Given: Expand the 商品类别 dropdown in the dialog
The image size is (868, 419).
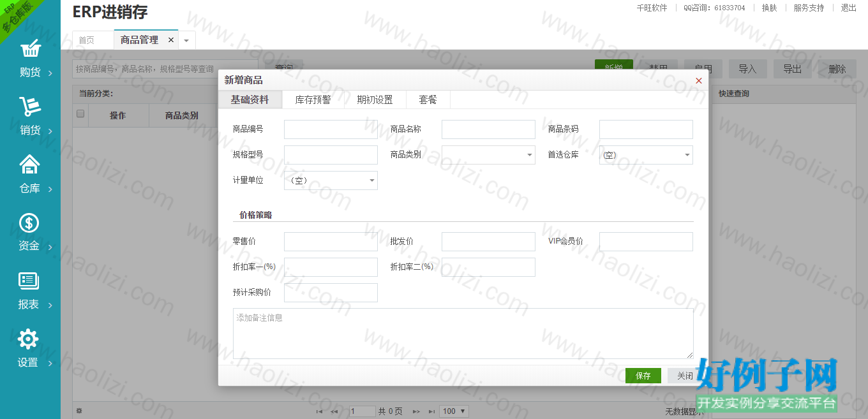Looking at the screenshot, I should (x=530, y=155).
